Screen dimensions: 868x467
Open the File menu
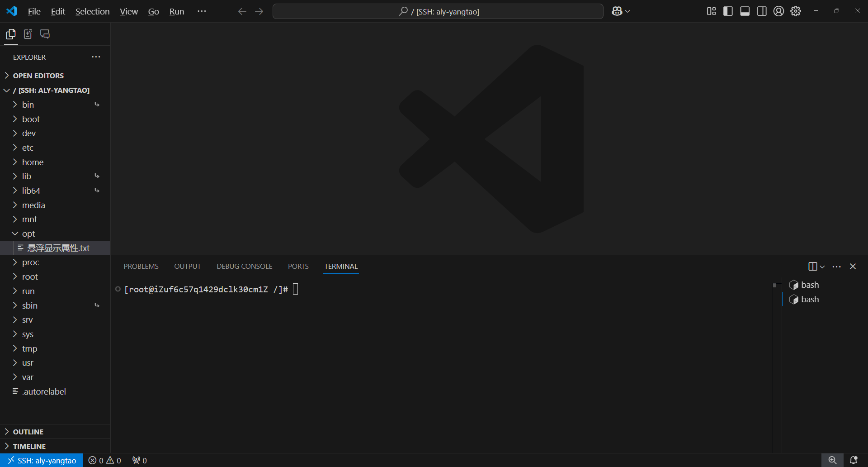tap(34, 11)
